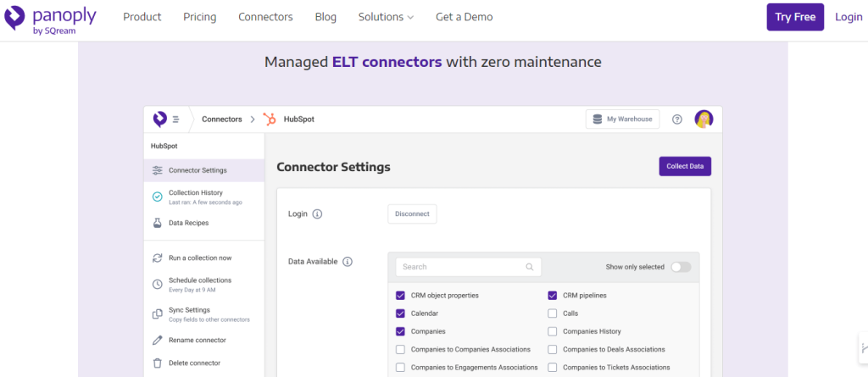868x377 pixels.
Task: Click the Panoply icon in the connector app header
Action: [x=160, y=119]
